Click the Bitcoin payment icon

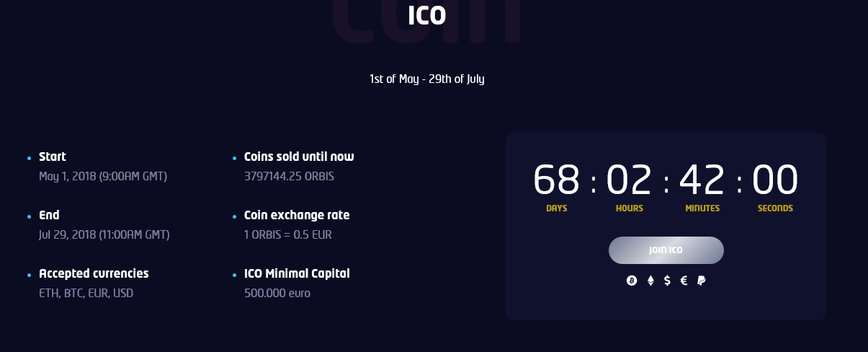tap(632, 281)
